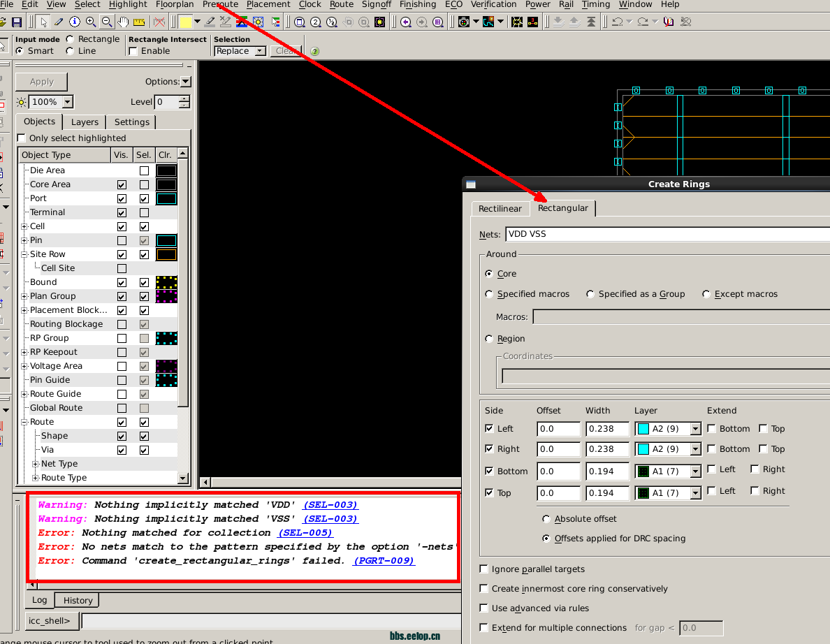
Task: Open the PGRT-009 error link
Action: (x=384, y=560)
